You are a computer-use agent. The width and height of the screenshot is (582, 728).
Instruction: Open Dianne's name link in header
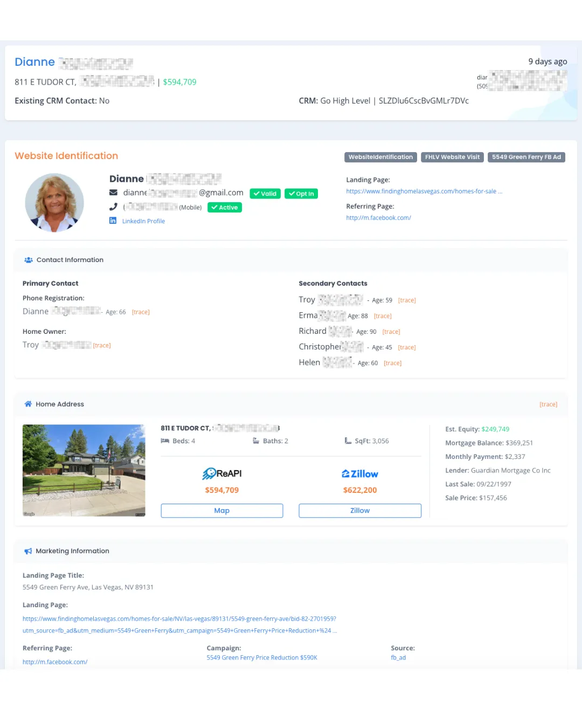[x=34, y=62]
